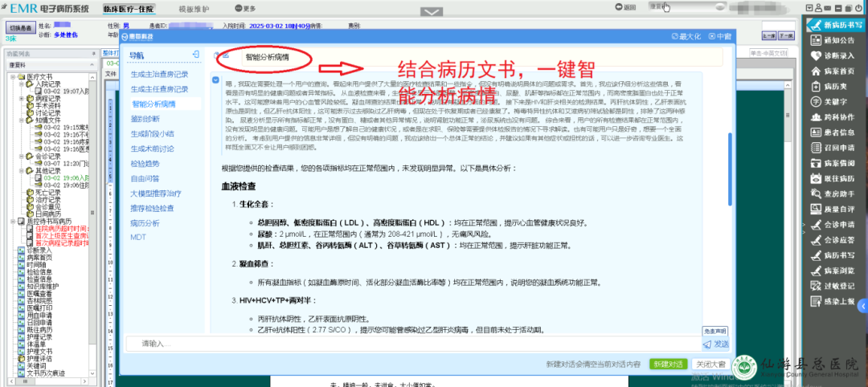Switch to the 临床医疗-住院 tab

[129, 8]
